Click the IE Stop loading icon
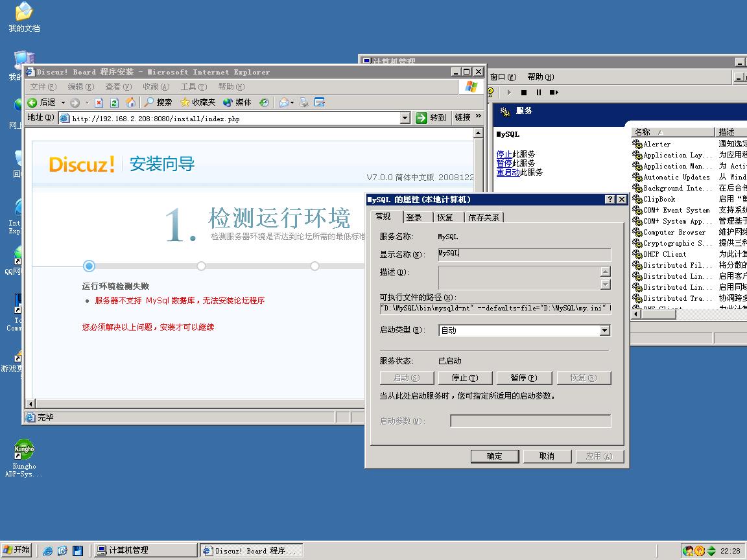 [x=99, y=102]
